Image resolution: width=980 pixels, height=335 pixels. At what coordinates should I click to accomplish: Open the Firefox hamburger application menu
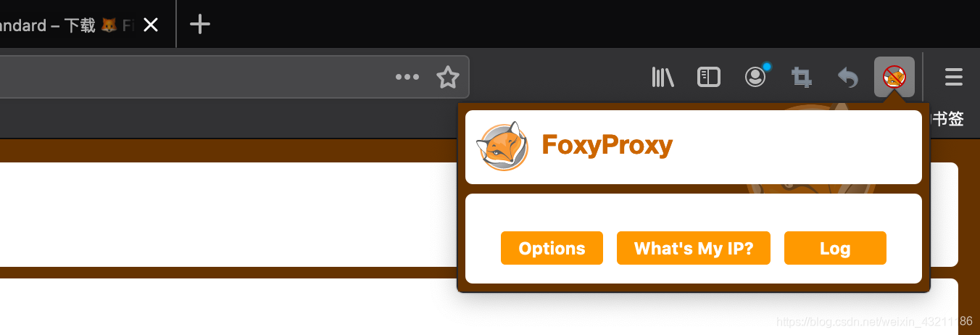pos(954,77)
